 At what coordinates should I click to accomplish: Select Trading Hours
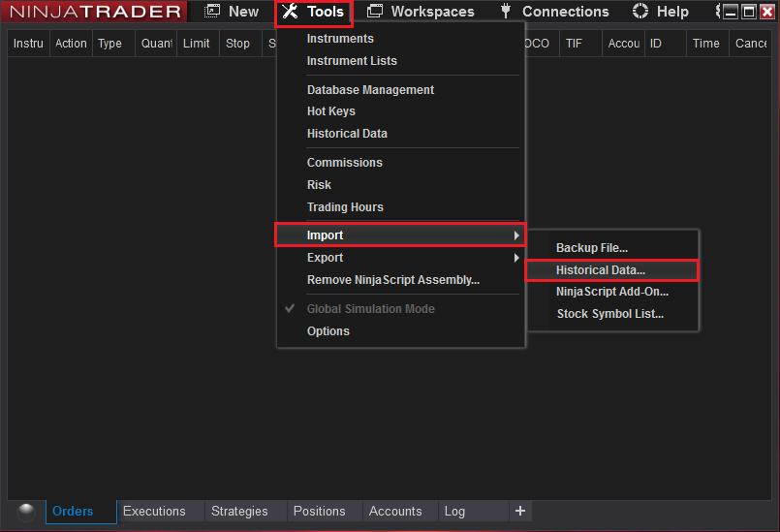coord(345,207)
